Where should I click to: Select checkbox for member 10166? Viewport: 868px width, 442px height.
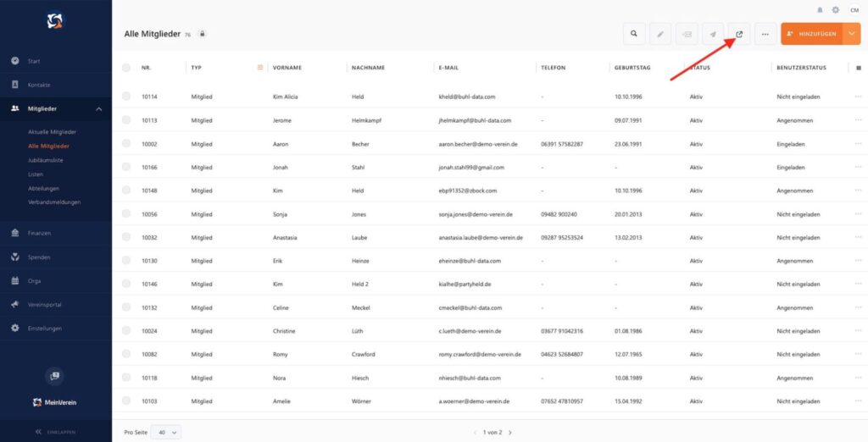pyautogui.click(x=126, y=167)
